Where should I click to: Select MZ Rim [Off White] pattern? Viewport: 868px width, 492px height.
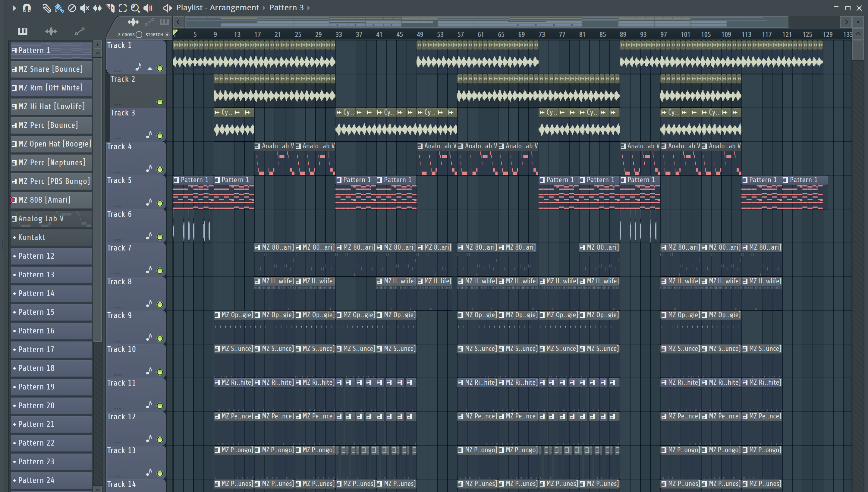point(51,88)
